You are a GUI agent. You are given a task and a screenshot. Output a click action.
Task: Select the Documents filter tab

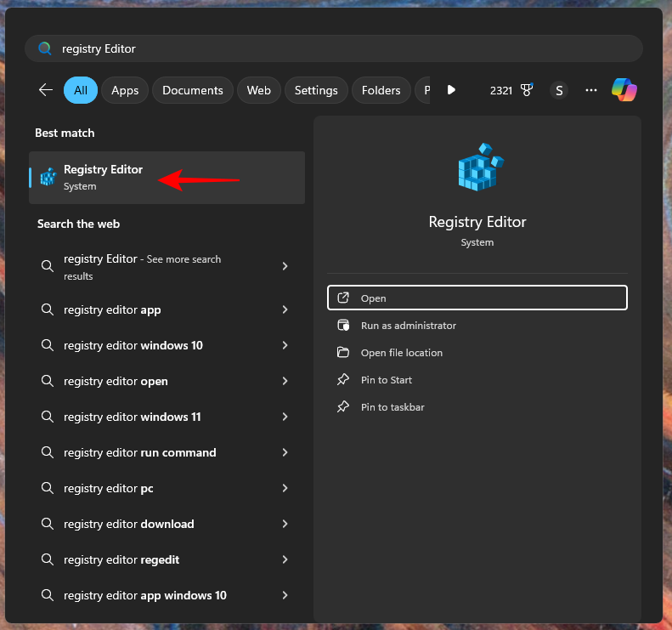[193, 90]
